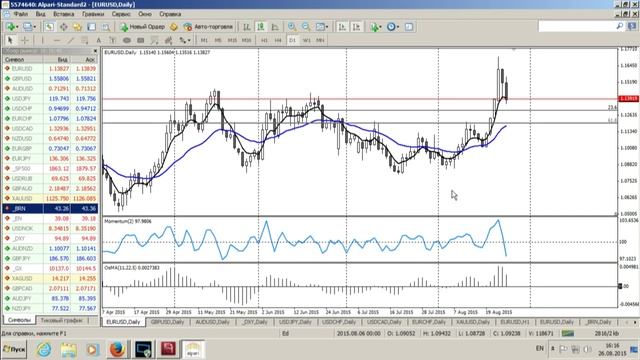Select the trendline drawing tool
The image size is (640, 360).
(x=71, y=40)
